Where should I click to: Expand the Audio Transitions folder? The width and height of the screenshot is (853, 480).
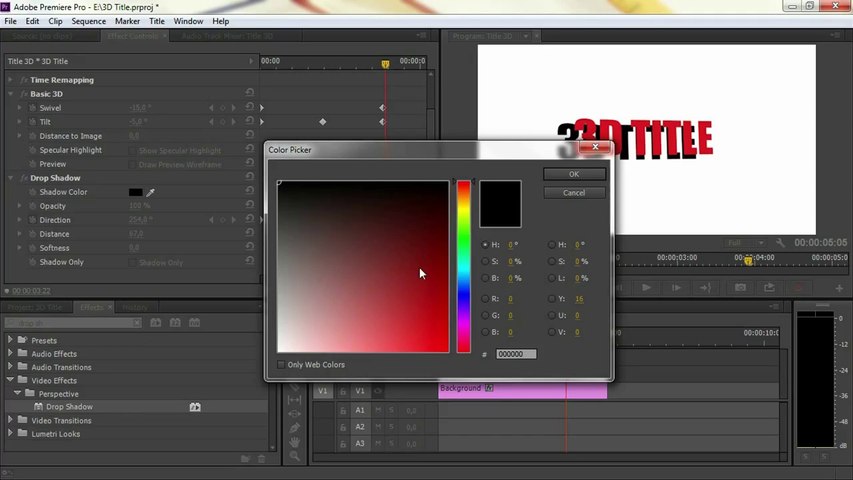coord(10,366)
